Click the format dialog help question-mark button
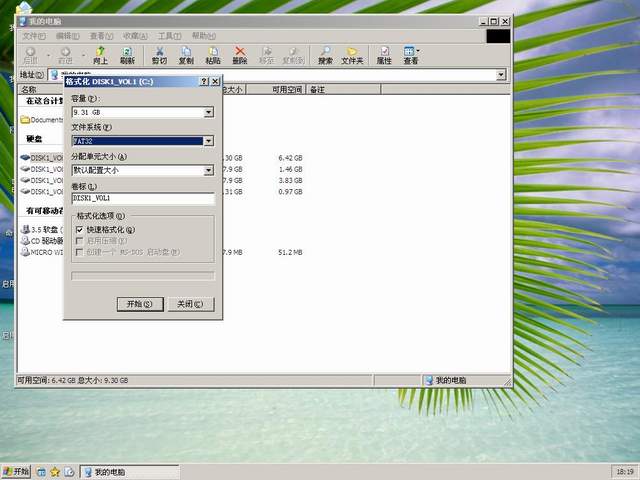The height and width of the screenshot is (480, 640). [x=205, y=81]
